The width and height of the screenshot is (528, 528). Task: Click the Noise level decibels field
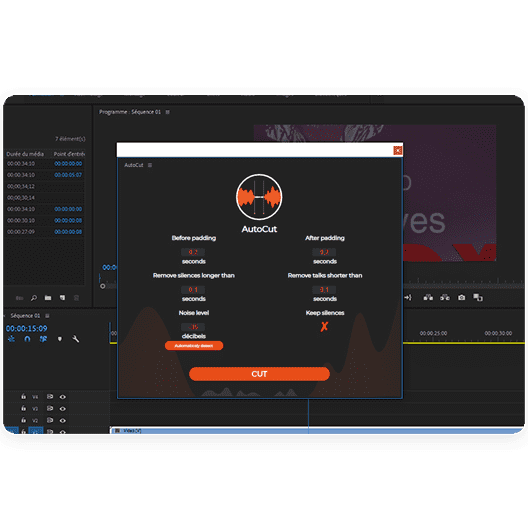(x=193, y=327)
